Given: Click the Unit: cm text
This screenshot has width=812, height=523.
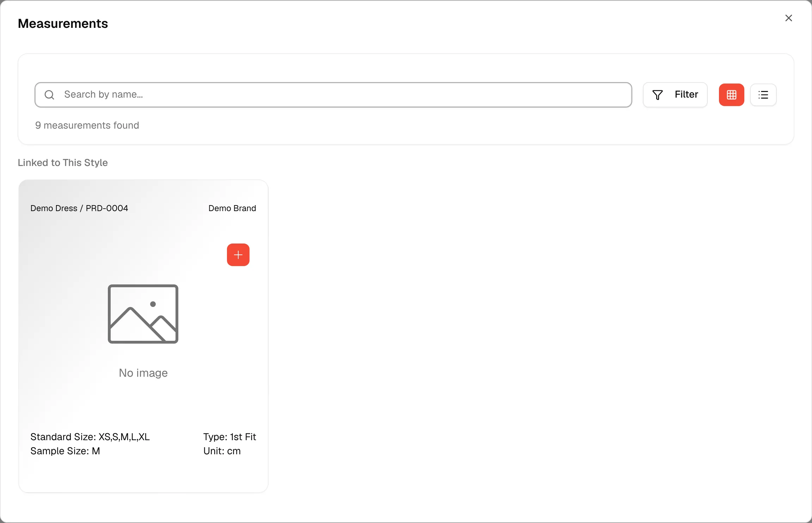Looking at the screenshot, I should 222,451.
